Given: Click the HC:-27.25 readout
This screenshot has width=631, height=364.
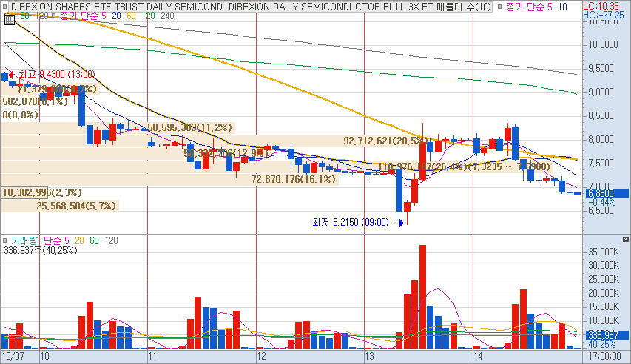Looking at the screenshot, I should tap(604, 15).
